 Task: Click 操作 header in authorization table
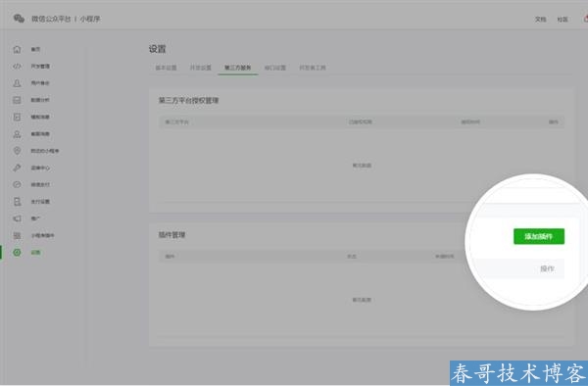pyautogui.click(x=554, y=122)
